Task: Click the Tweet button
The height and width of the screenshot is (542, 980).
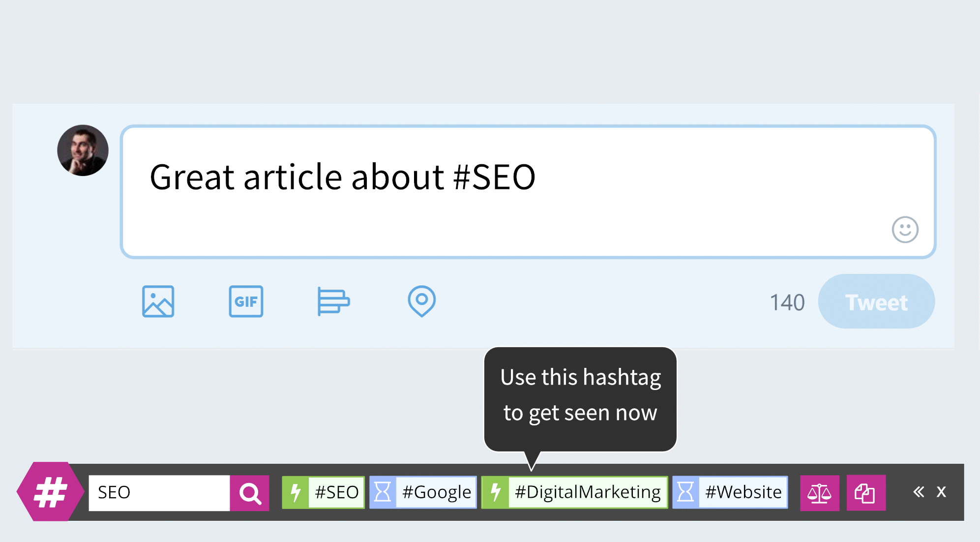Action: pyautogui.click(x=876, y=301)
